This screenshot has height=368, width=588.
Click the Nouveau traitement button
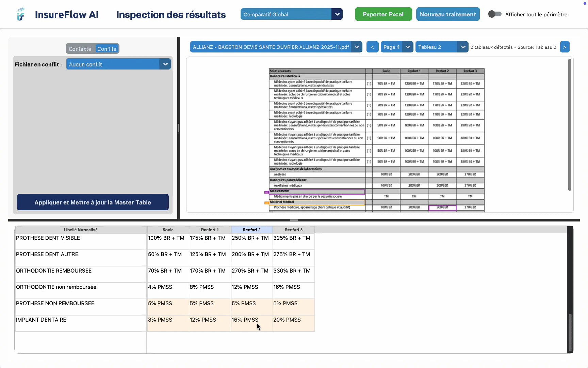pyautogui.click(x=448, y=14)
